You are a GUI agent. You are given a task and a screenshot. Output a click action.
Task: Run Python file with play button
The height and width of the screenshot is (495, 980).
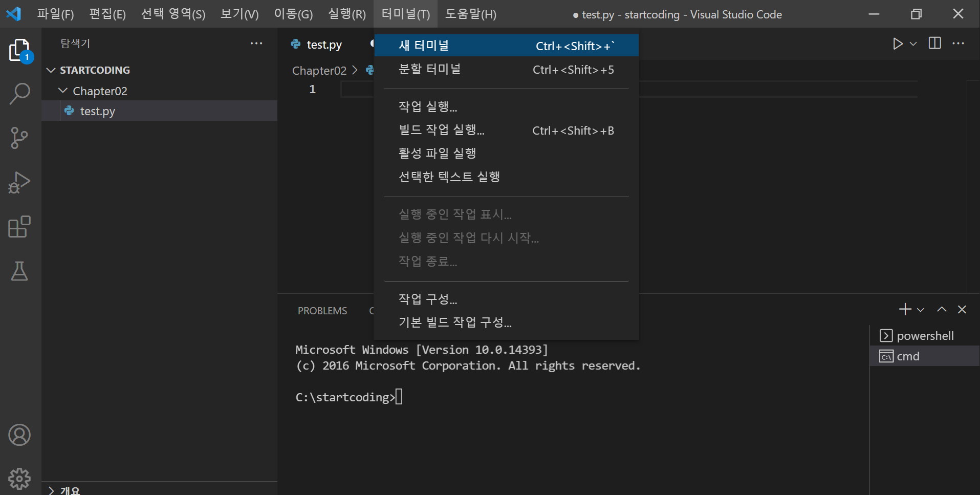click(x=898, y=44)
